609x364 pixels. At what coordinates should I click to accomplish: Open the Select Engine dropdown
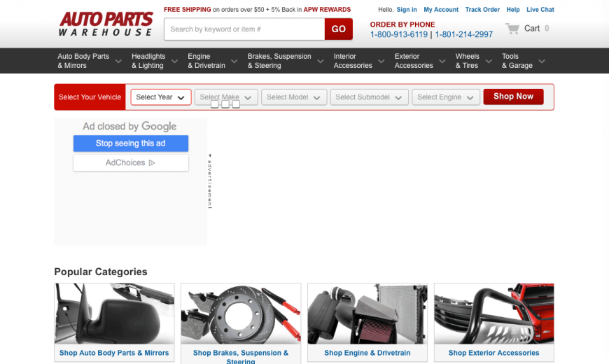coord(446,97)
